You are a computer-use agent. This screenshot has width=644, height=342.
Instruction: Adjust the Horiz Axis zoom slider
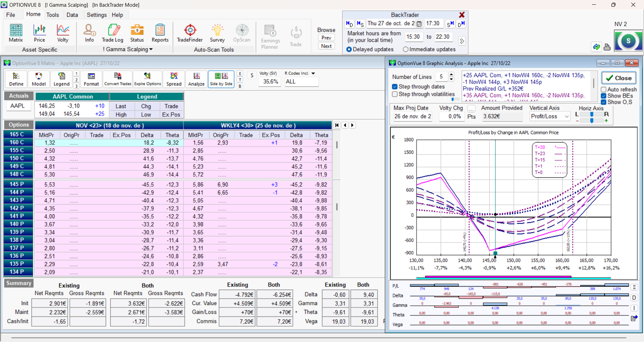click(591, 121)
